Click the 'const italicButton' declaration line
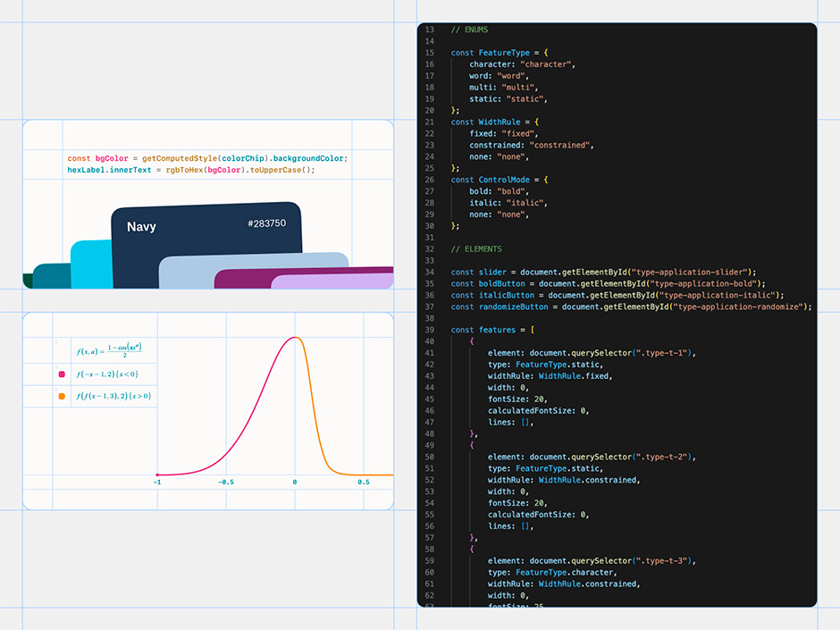Viewport: 840px width, 630px height. pos(617,295)
